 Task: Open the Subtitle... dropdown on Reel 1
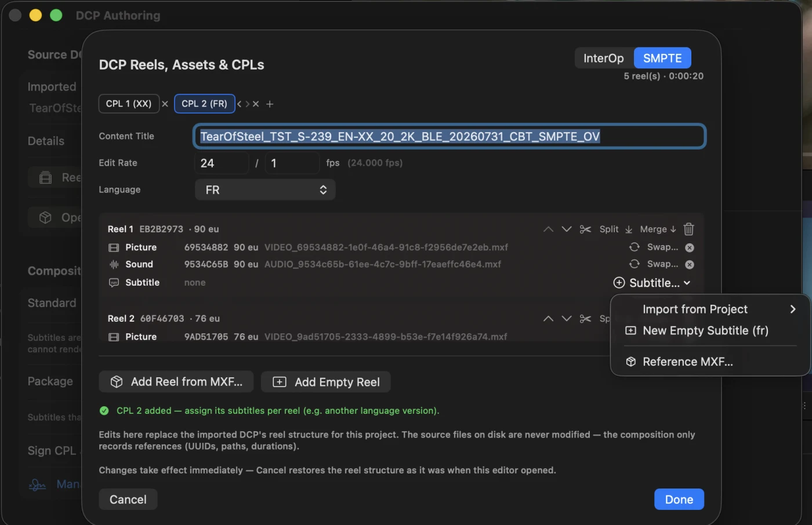tap(652, 283)
